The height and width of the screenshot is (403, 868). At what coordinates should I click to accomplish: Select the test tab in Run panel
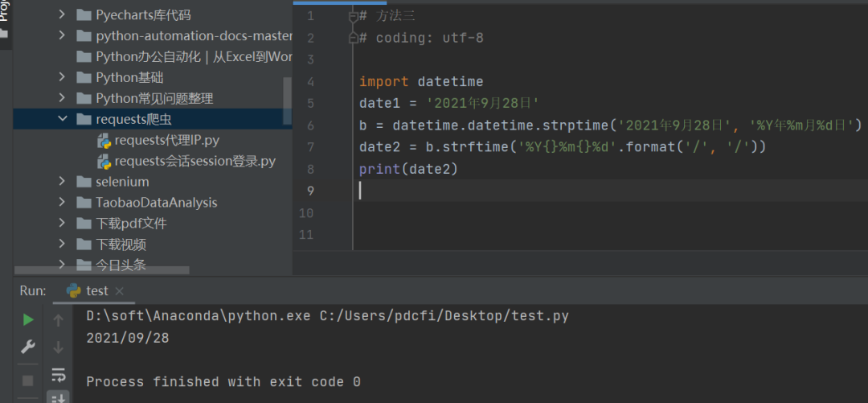pos(94,291)
